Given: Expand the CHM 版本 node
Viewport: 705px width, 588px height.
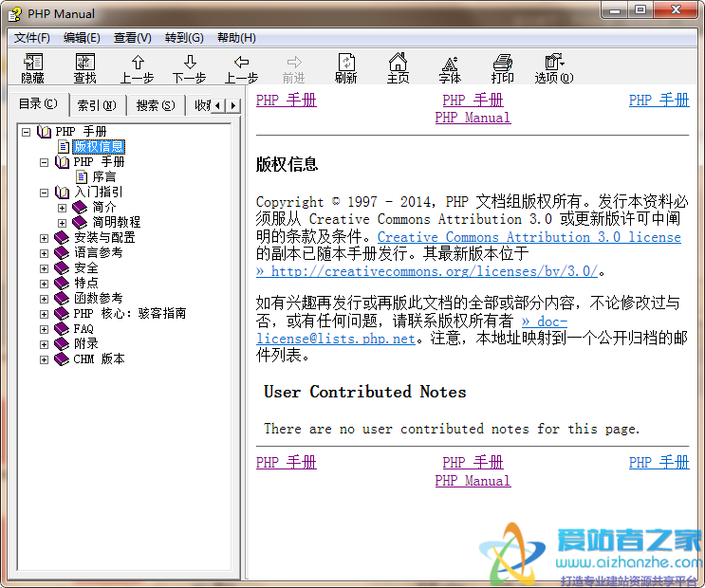Looking at the screenshot, I should point(44,359).
